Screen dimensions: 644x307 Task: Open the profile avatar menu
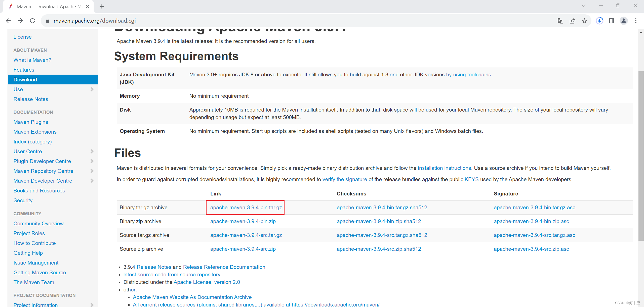pyautogui.click(x=624, y=21)
